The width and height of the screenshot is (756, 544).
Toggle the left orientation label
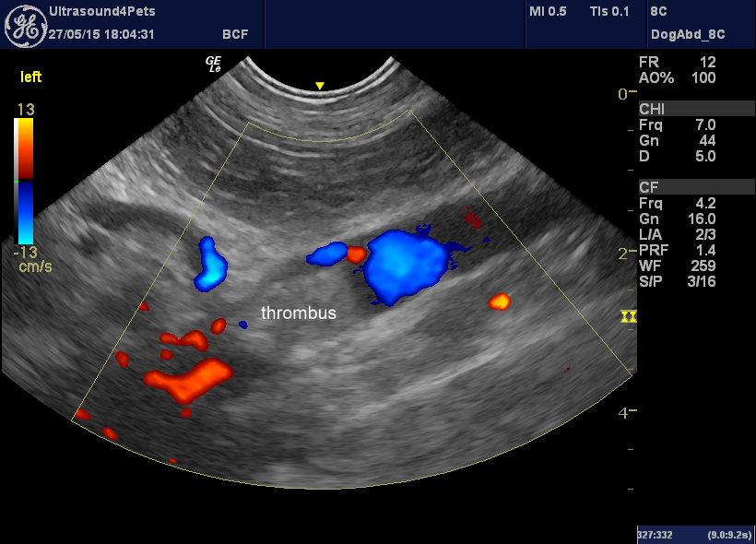[x=30, y=77]
